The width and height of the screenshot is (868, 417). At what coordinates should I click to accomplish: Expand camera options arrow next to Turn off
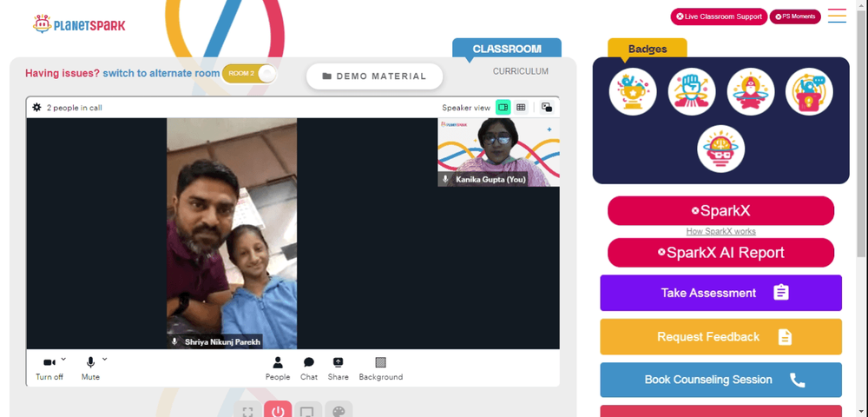[x=63, y=359]
